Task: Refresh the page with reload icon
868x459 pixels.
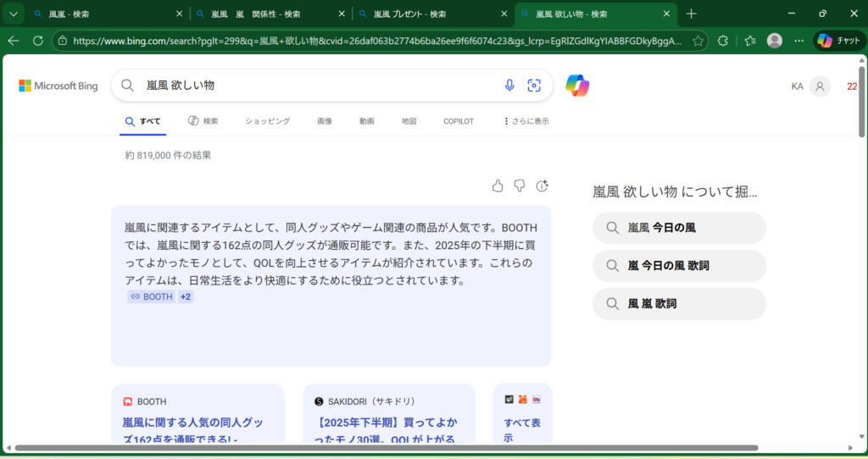Action: click(38, 41)
